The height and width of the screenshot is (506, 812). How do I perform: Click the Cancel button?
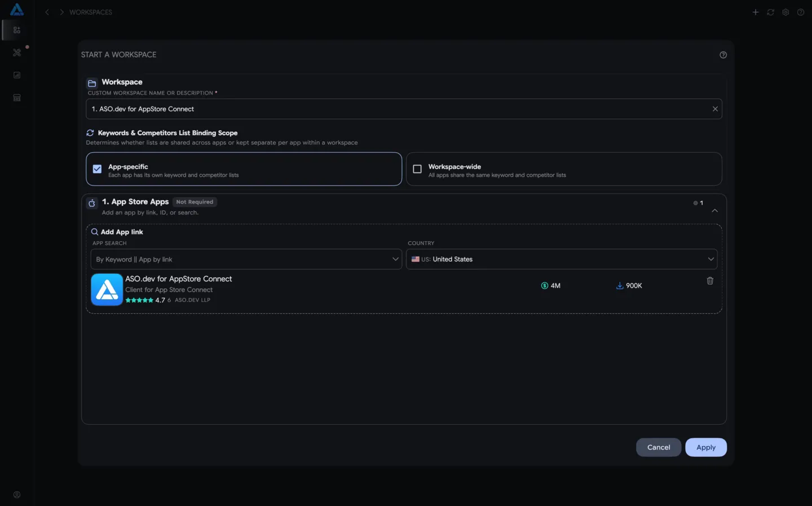click(659, 447)
